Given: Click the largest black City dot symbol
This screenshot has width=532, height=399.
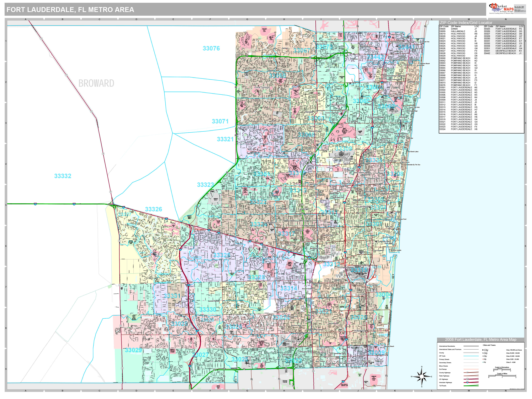Looking at the screenshot, I should 483,350.
